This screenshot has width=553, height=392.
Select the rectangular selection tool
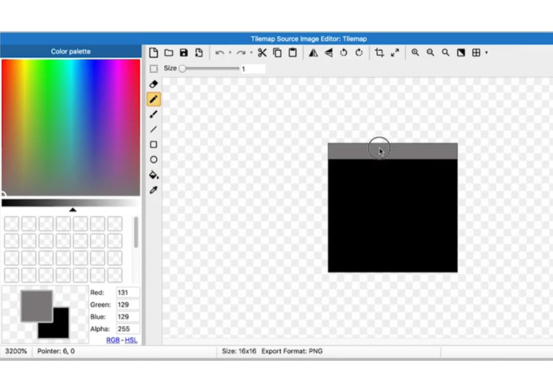(154, 69)
